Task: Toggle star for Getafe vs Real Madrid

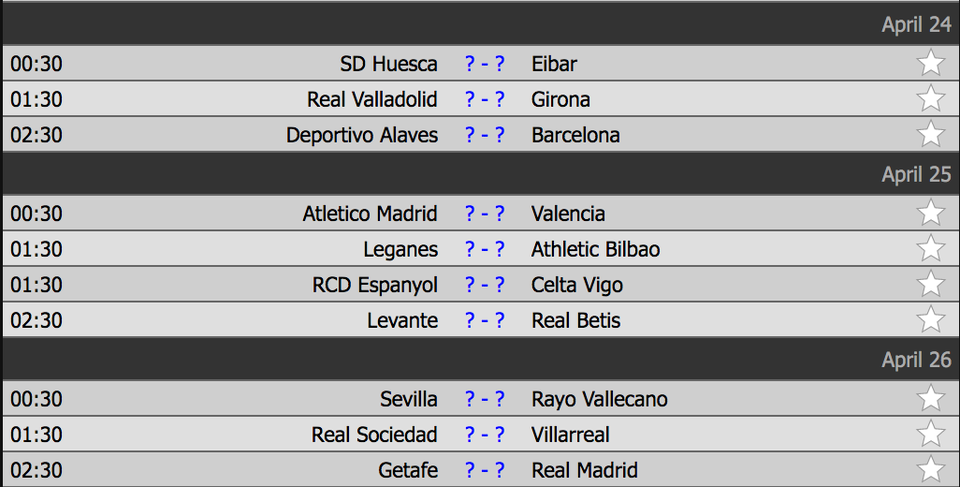Action: coord(930,470)
